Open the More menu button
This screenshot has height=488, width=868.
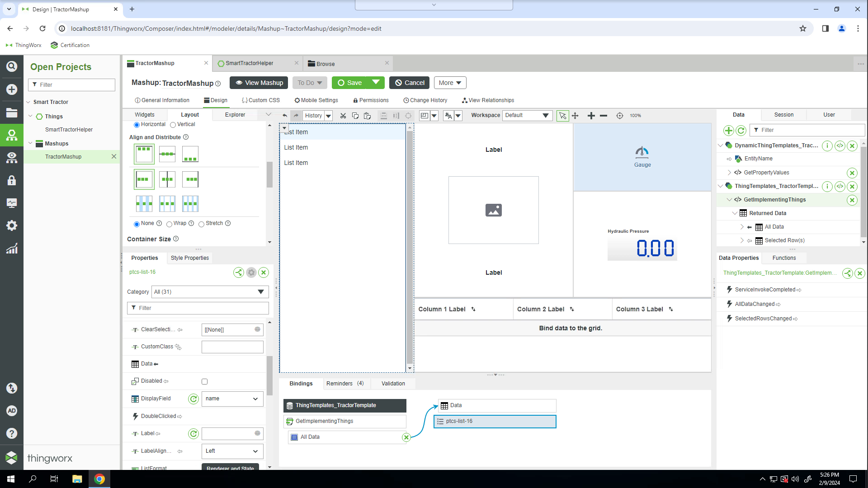(450, 83)
